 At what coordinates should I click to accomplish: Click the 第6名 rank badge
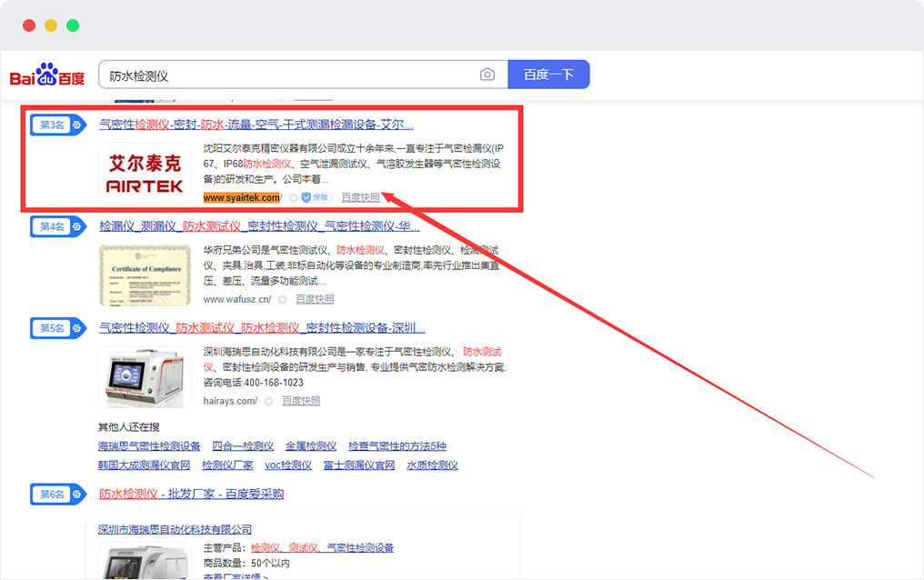(58, 495)
